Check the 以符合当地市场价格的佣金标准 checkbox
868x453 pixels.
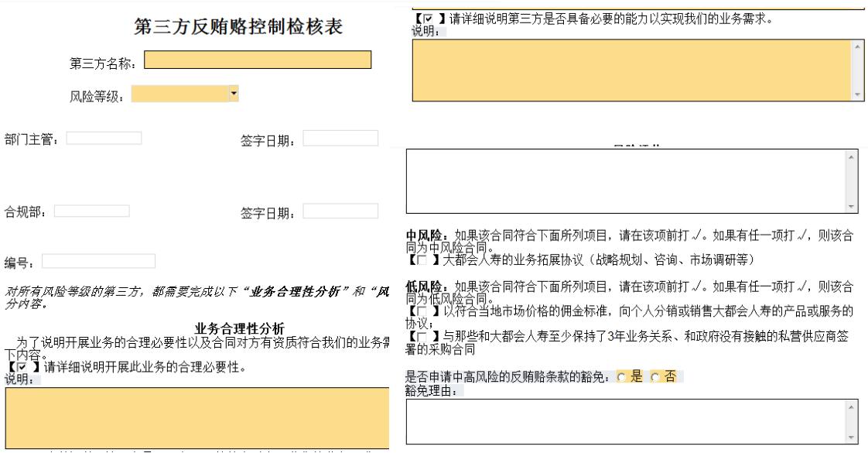[422, 311]
